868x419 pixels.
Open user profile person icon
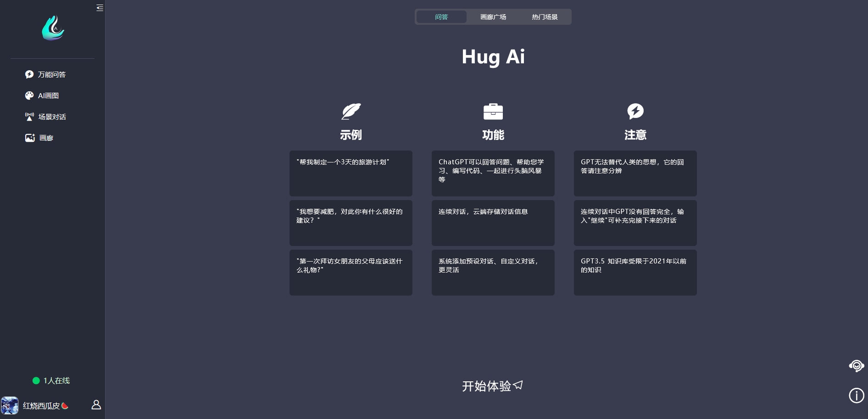[x=96, y=405]
